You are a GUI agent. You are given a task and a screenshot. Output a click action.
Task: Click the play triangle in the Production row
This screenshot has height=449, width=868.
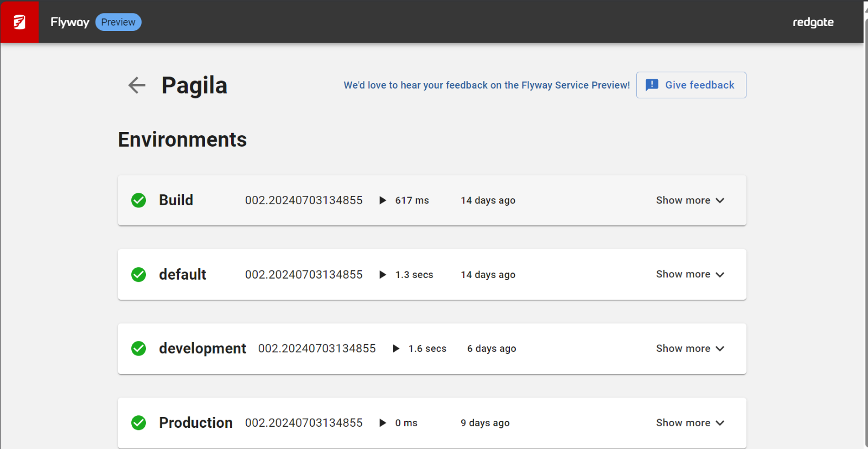382,423
